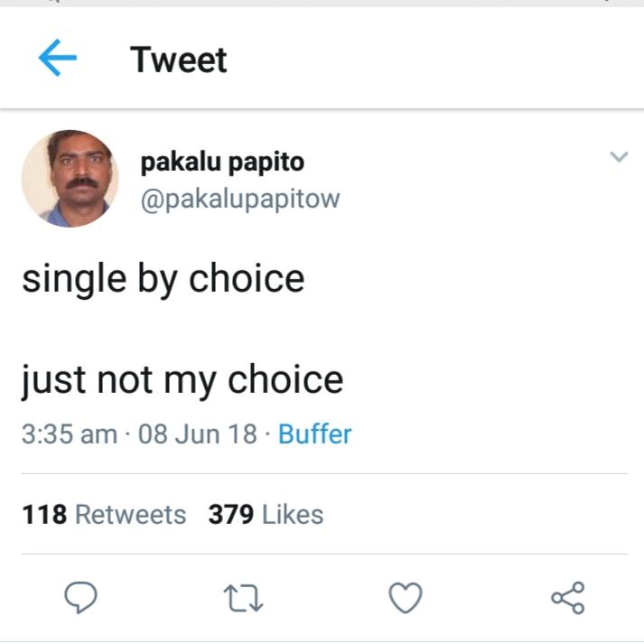Click the Tweet header title

[179, 60]
